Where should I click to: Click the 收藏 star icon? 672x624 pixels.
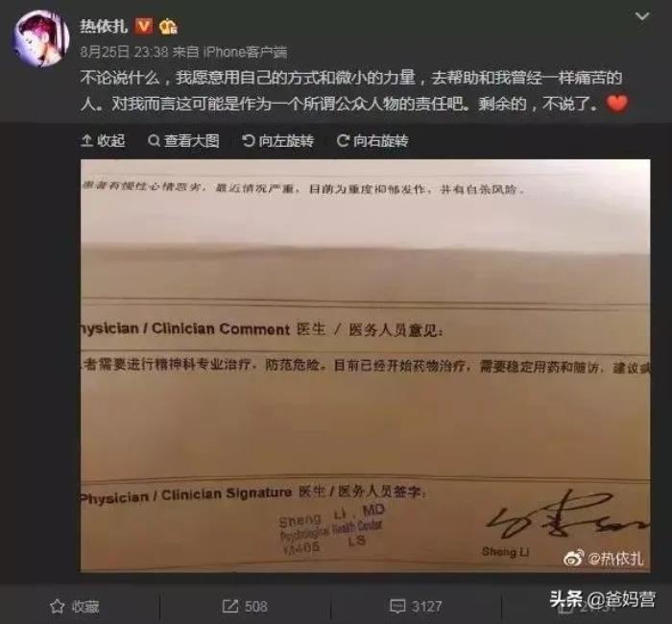click(57, 606)
